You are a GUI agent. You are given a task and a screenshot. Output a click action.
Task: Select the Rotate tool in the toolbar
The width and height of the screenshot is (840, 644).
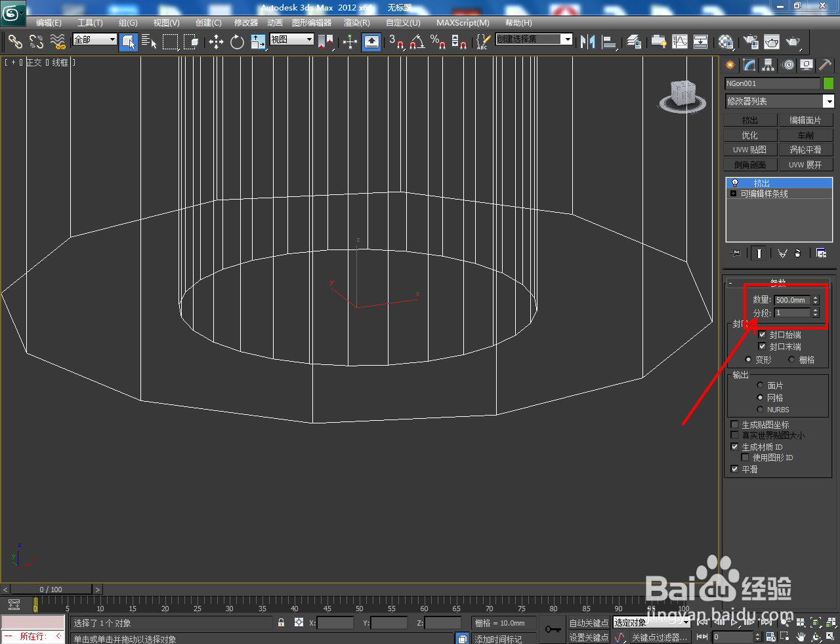click(x=236, y=42)
